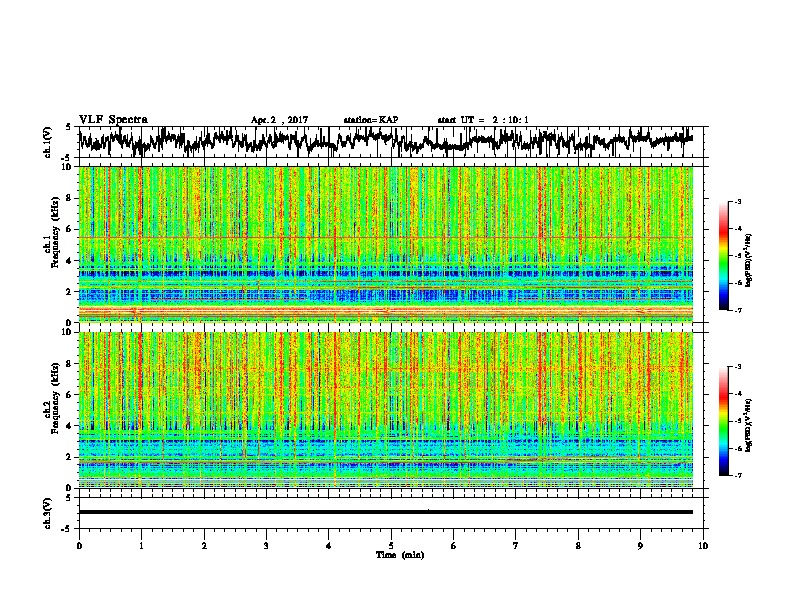
Task: Click the time axis tick label '0'
Action: 79,546
